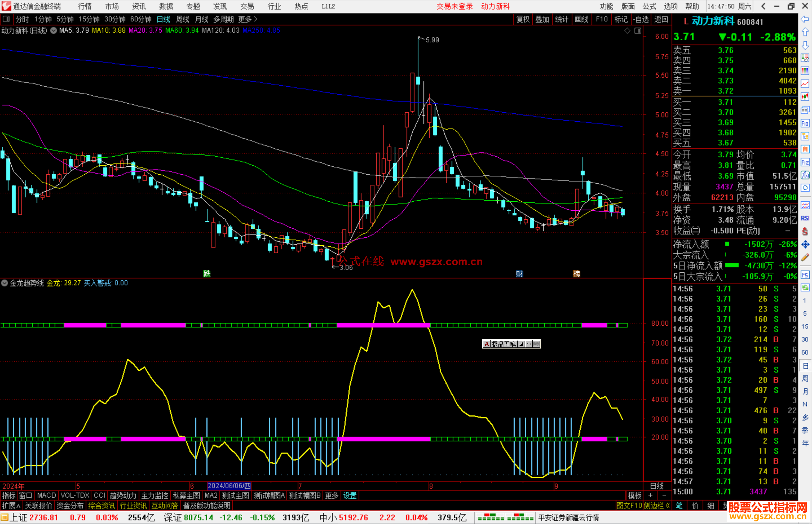This screenshot has width=812, height=524.
Task: Click the 画线 drawing button
Action: click(582, 19)
